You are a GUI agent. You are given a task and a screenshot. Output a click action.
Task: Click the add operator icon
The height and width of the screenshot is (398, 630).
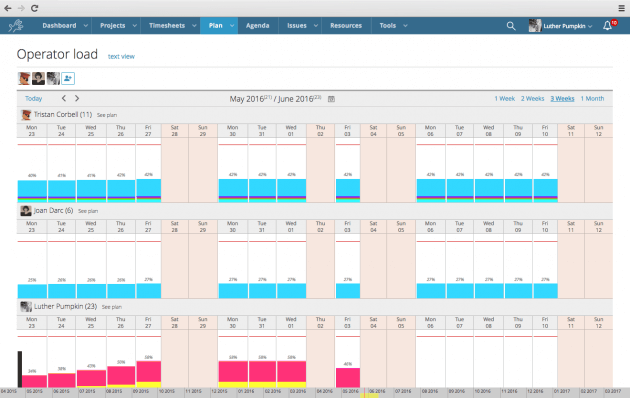click(68, 78)
